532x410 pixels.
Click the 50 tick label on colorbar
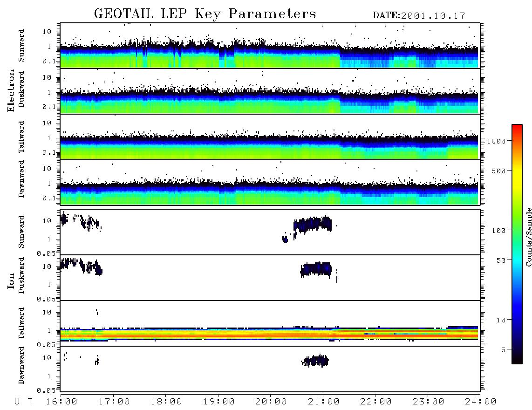click(x=501, y=260)
